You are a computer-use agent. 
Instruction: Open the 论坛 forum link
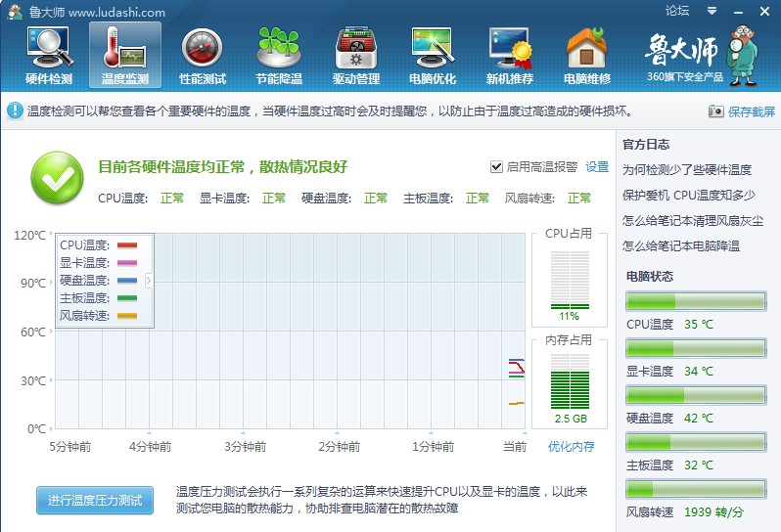coord(677,12)
